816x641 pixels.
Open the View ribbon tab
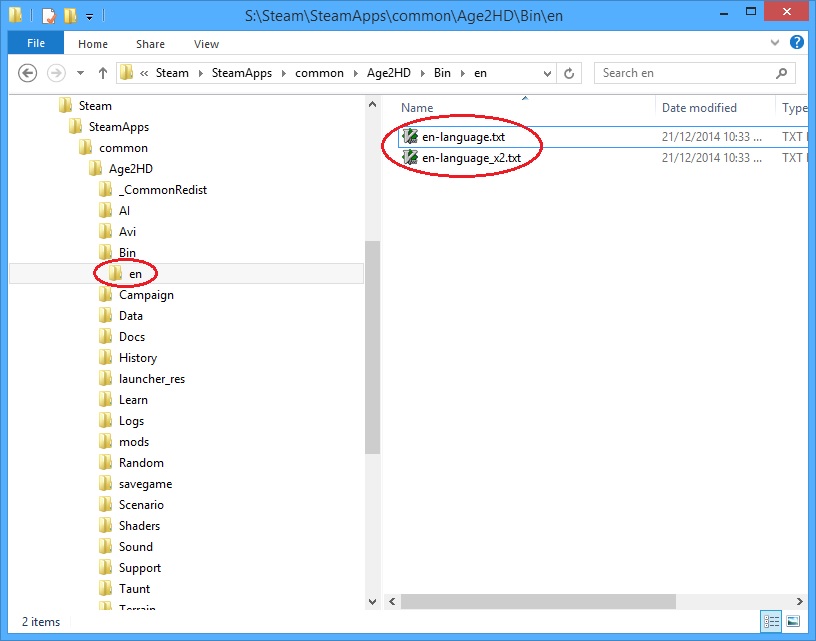point(206,44)
